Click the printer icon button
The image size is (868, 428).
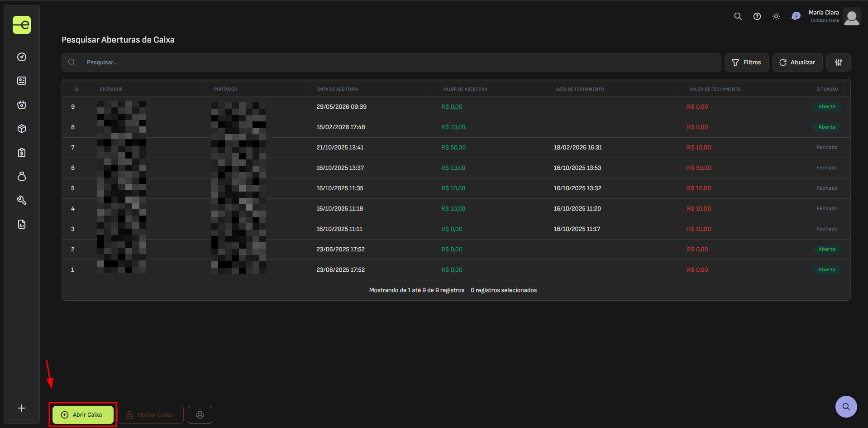point(200,415)
